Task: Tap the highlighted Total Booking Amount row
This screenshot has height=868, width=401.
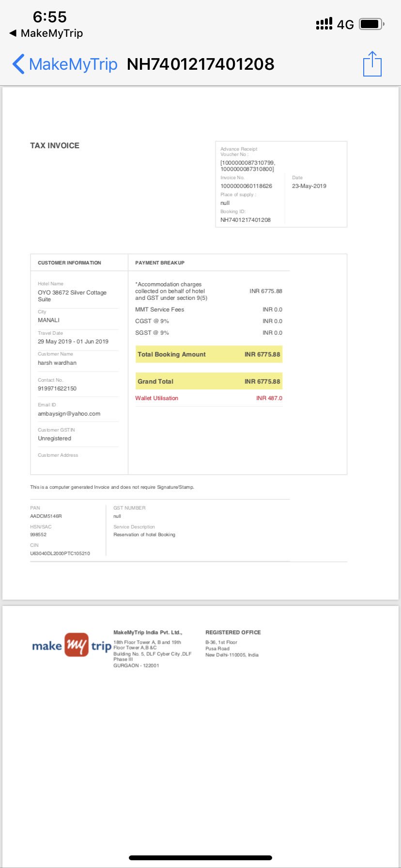Action: tap(209, 355)
